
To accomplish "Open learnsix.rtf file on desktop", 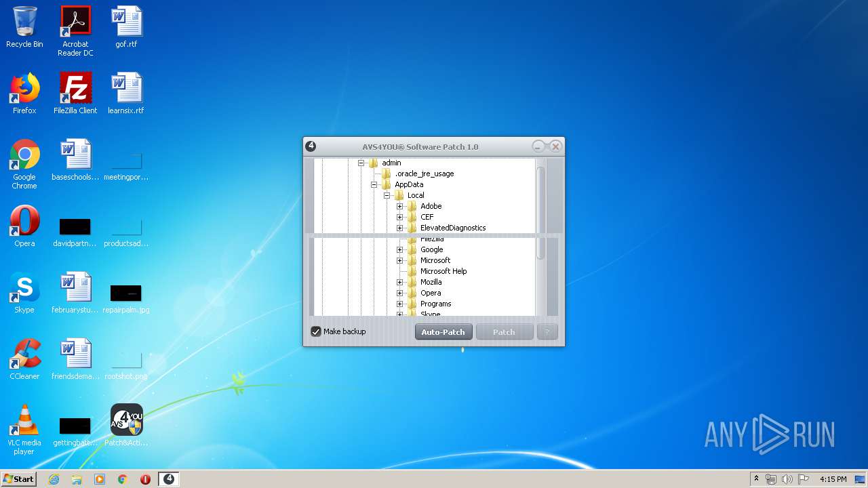I will point(126,94).
